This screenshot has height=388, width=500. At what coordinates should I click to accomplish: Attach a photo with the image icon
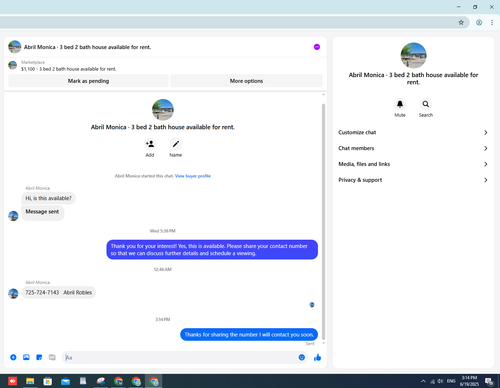(x=26, y=357)
